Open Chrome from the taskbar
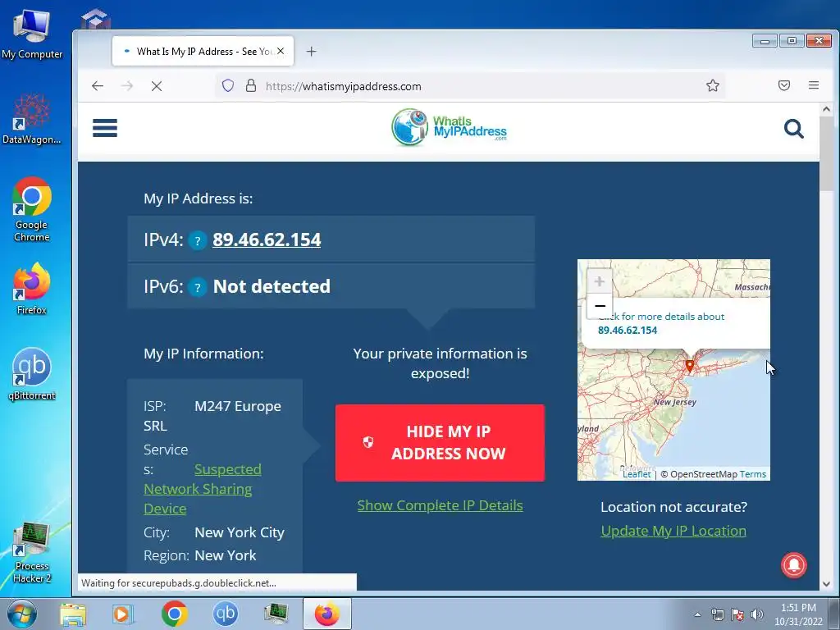The image size is (840, 630). pyautogui.click(x=174, y=614)
